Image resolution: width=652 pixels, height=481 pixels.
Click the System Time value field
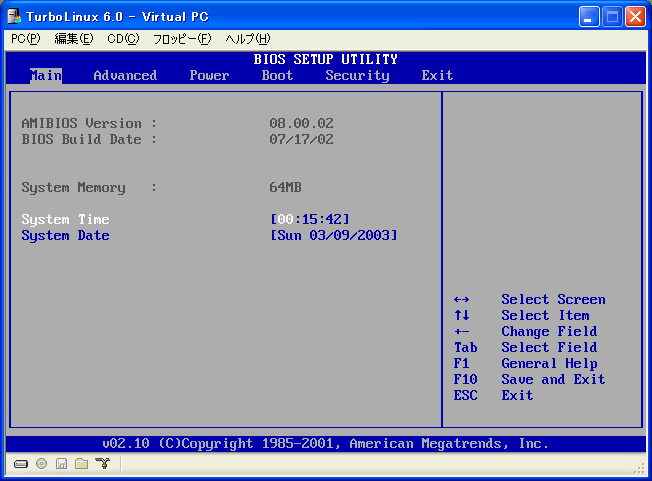click(x=310, y=219)
